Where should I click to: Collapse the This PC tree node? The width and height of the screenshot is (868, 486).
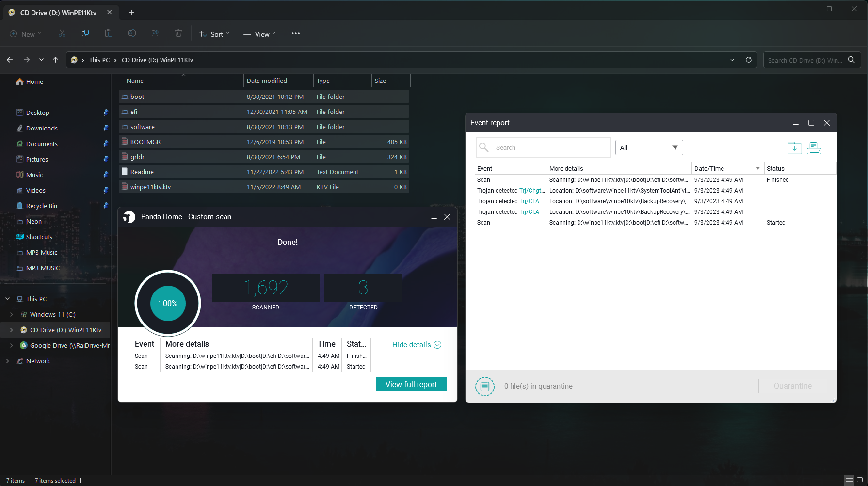7,299
